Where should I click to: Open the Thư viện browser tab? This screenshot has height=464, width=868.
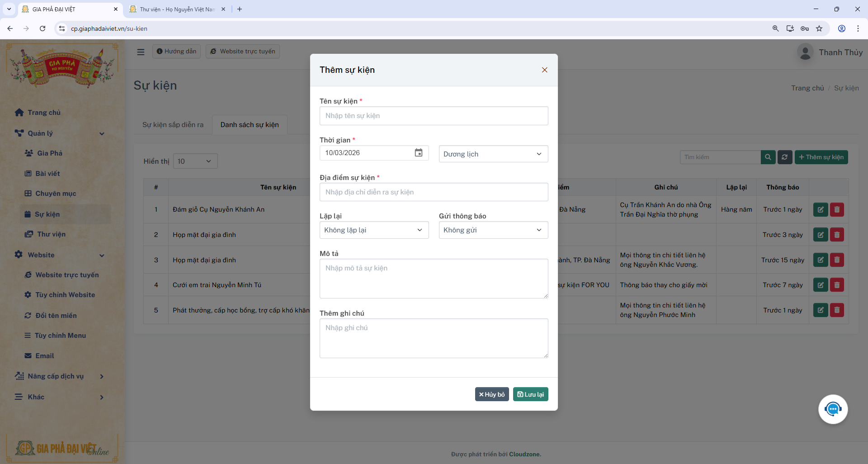[176, 9]
